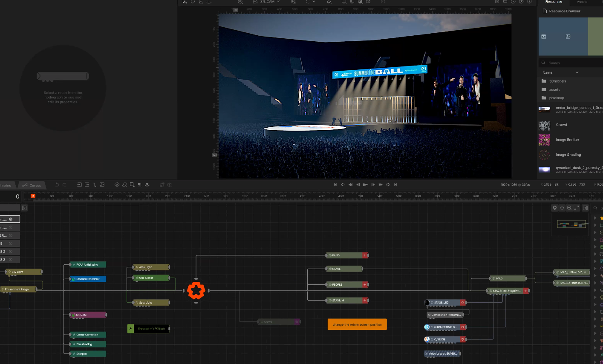Open the selection mode dropdown in viewport toolbar
603x364 pixels.
click(x=311, y=2)
